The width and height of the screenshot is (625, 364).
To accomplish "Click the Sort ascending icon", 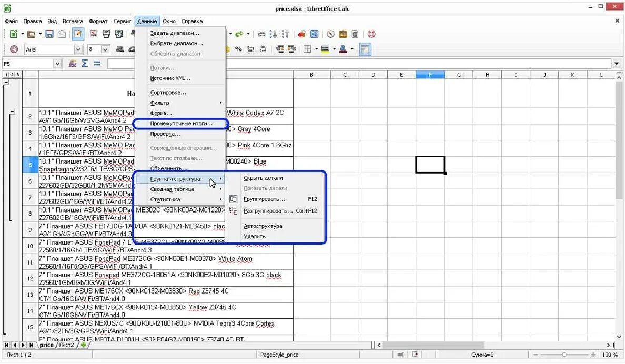I will [x=273, y=34].
